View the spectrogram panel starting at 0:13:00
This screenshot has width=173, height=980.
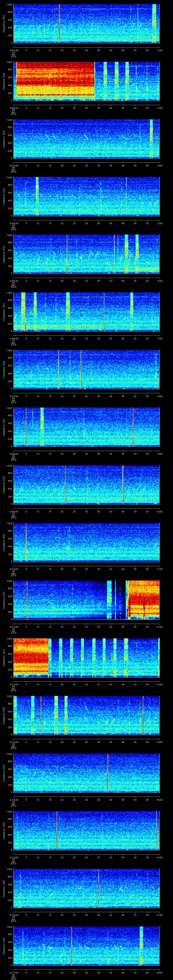pos(87,715)
